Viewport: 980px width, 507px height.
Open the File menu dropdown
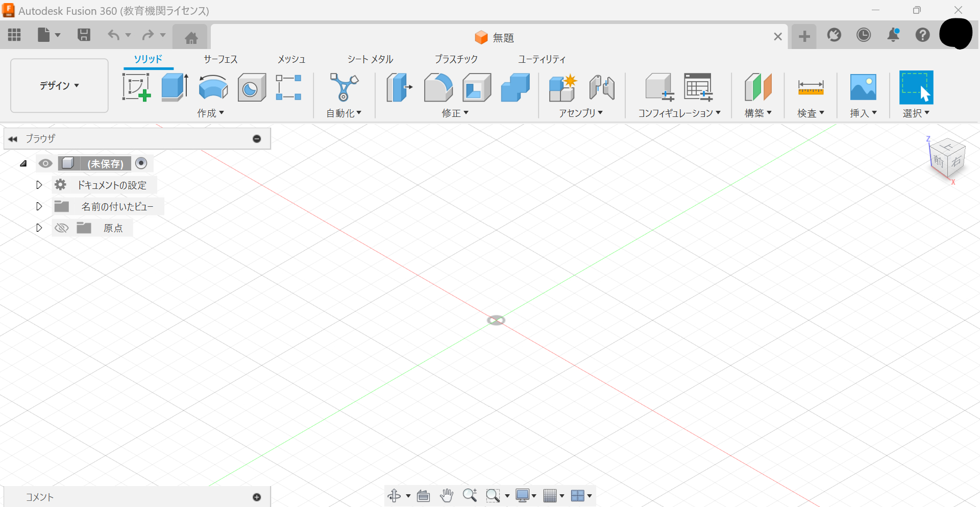[49, 35]
